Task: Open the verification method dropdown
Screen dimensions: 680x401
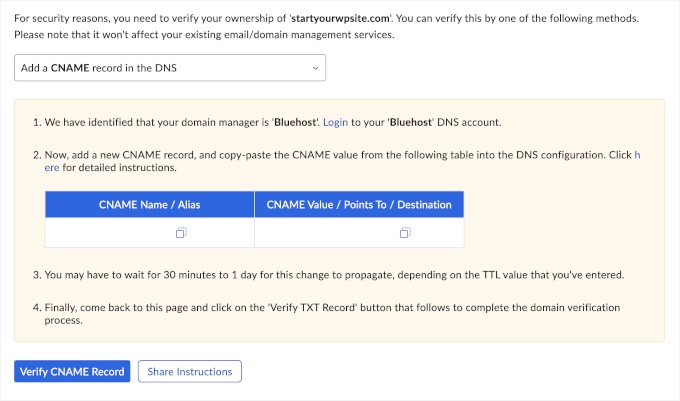Action: [x=170, y=68]
